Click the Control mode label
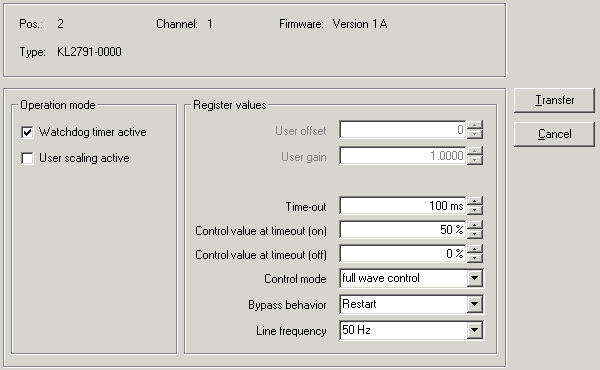Viewport: 600px width, 370px height. pyautogui.click(x=295, y=279)
